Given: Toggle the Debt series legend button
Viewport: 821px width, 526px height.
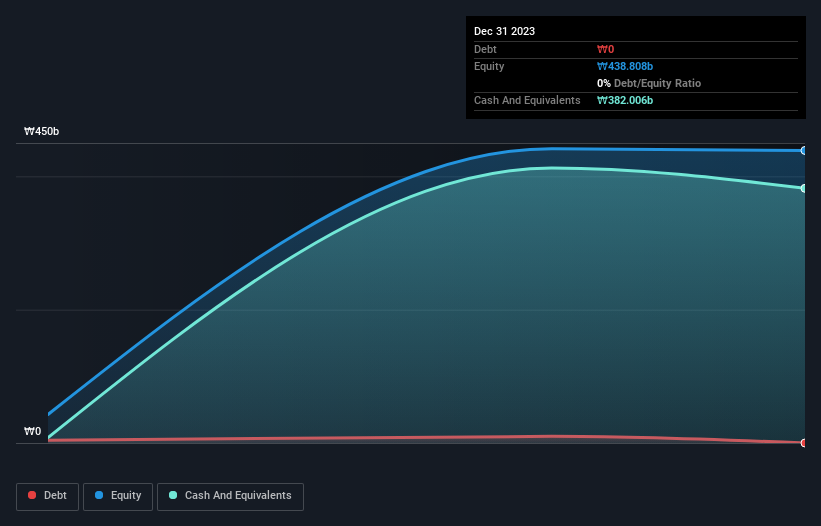Looking at the screenshot, I should point(47,496).
